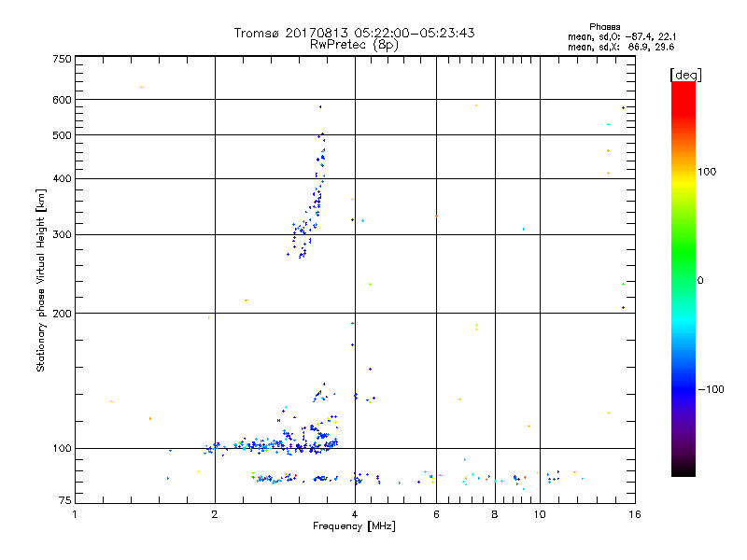
Task: Click the "Frequency [MHz]" axis title
Action: (354, 526)
